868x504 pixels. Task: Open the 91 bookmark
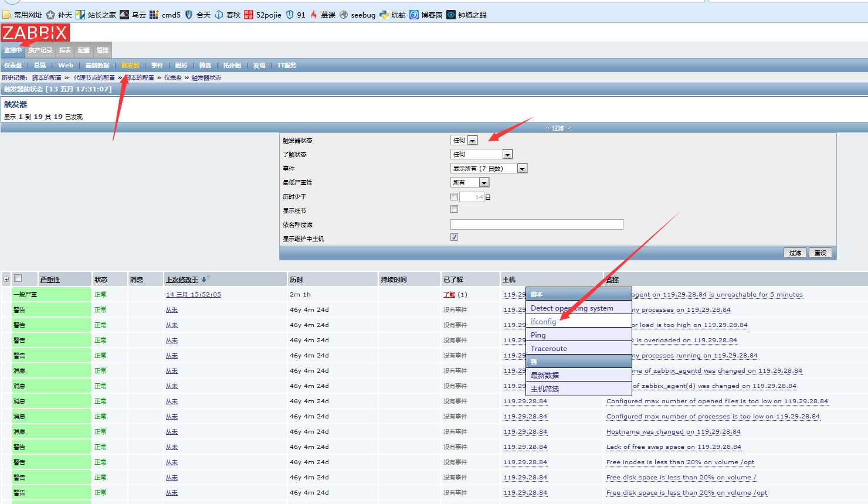(296, 15)
